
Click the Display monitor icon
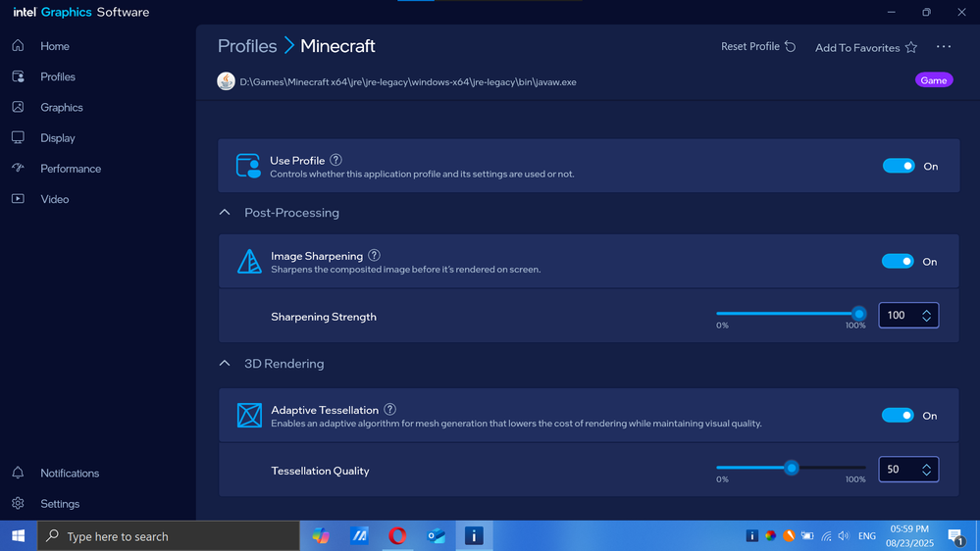click(x=18, y=137)
